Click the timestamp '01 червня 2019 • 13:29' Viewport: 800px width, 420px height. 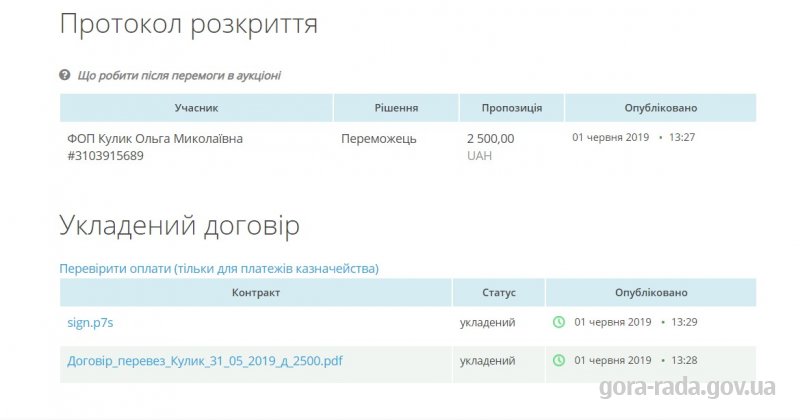click(636, 322)
